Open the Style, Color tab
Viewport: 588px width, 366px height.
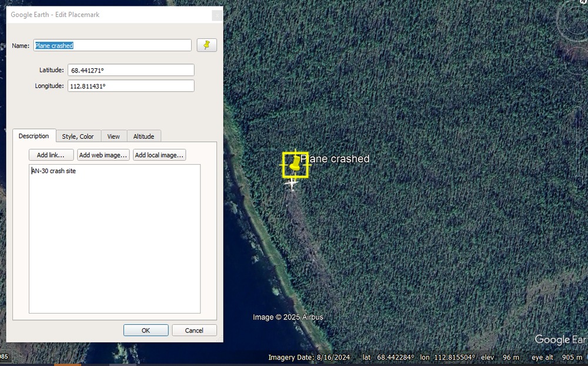point(78,137)
